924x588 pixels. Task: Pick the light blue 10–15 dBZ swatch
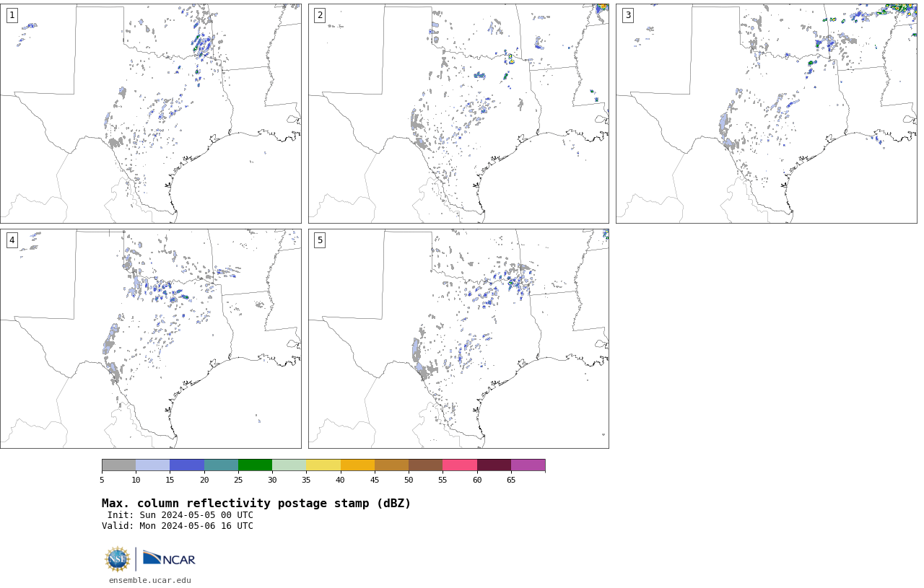(x=153, y=465)
